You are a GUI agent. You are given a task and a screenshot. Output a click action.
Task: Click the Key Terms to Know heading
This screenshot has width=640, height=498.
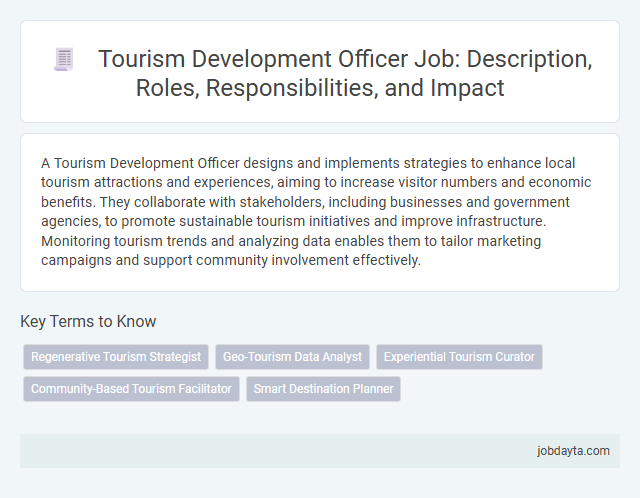(88, 321)
